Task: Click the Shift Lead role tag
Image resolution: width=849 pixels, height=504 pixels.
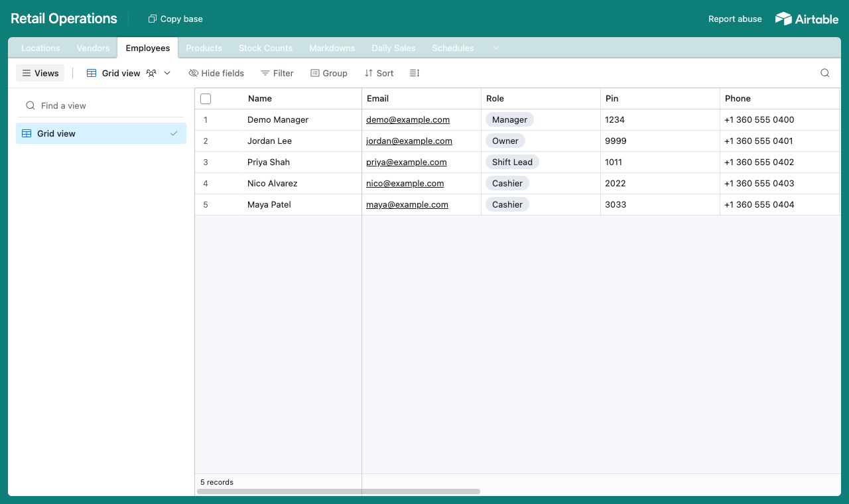Action: tap(512, 162)
